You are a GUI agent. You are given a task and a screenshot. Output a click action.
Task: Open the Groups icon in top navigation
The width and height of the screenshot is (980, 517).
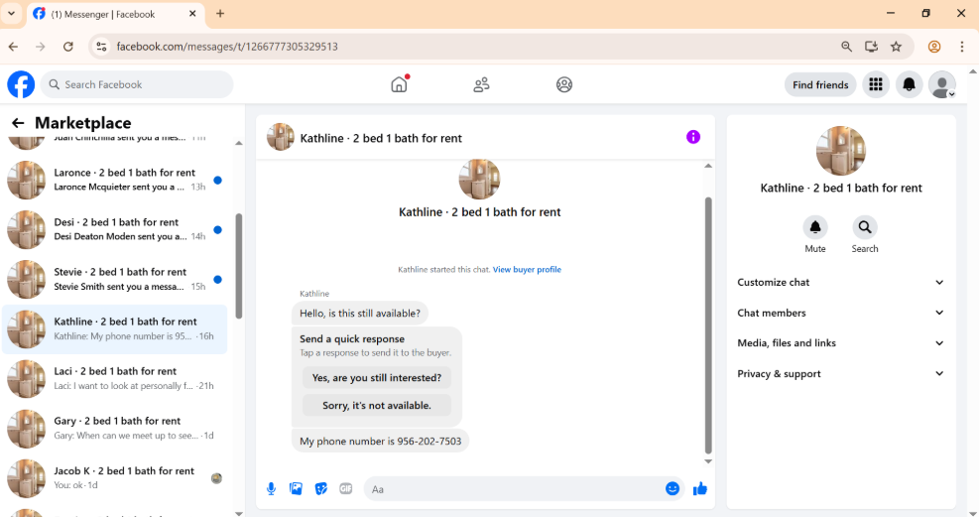(x=563, y=84)
